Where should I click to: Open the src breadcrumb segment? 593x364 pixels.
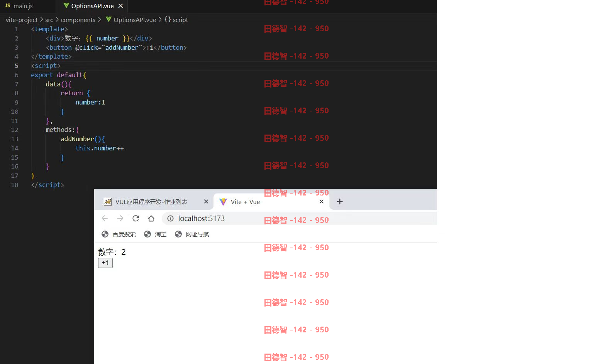click(49, 20)
